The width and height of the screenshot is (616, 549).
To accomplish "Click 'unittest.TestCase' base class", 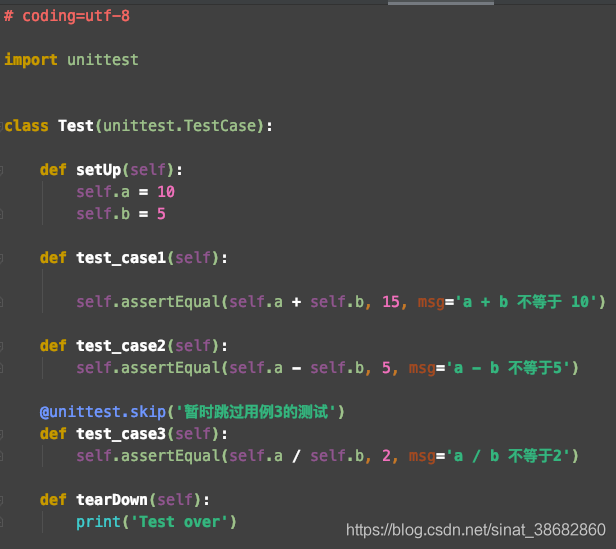I will pyautogui.click(x=179, y=126).
